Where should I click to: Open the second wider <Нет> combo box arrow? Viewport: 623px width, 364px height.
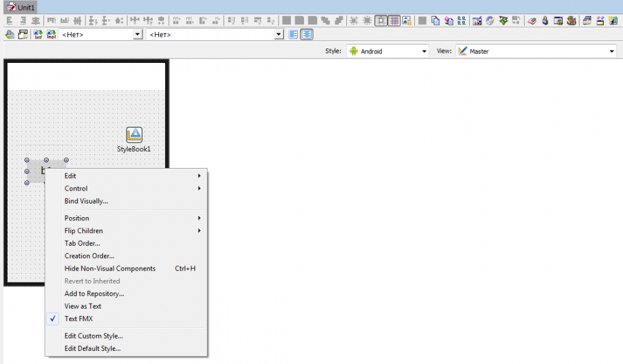[x=278, y=35]
